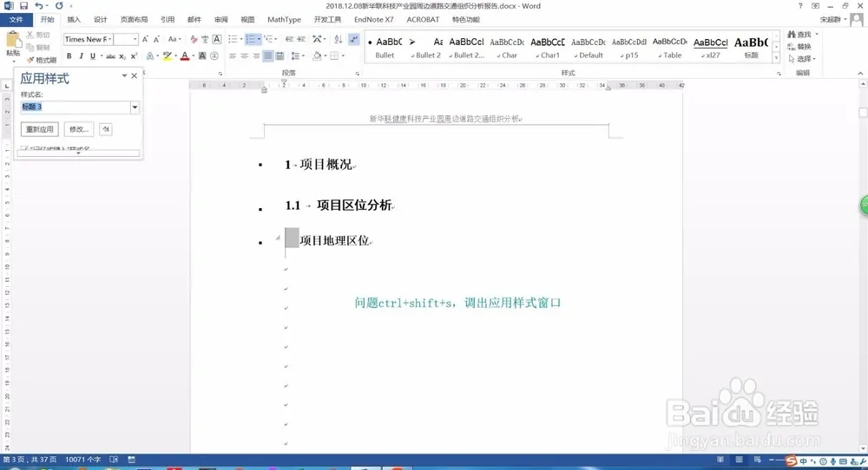Click the Grow Font icon
The image size is (868, 470).
click(145, 39)
